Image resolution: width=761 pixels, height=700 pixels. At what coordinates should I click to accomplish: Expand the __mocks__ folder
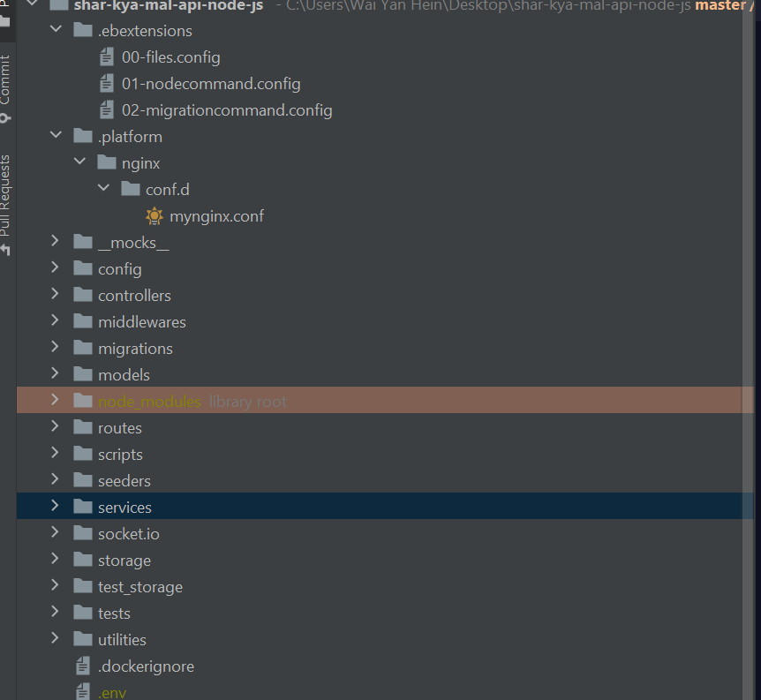click(55, 241)
